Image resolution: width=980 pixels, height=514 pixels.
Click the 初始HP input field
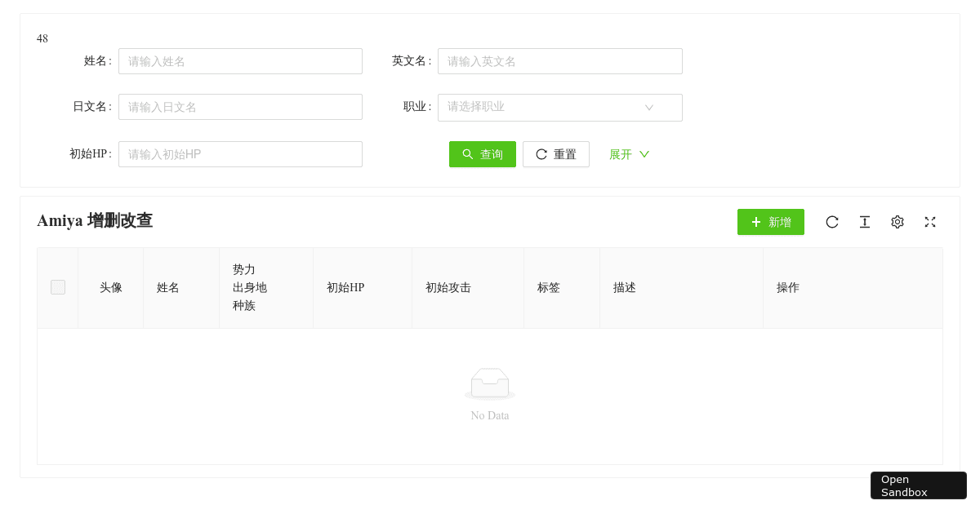click(240, 153)
